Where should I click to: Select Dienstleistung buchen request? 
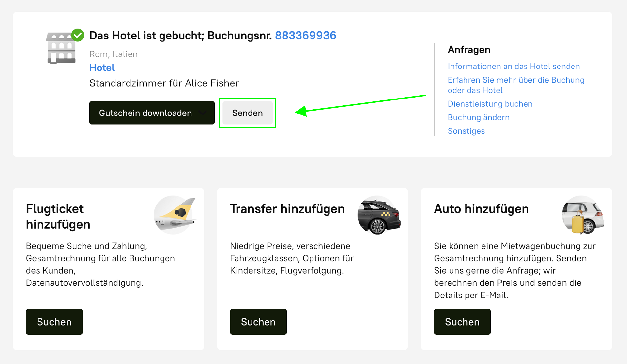point(490,104)
